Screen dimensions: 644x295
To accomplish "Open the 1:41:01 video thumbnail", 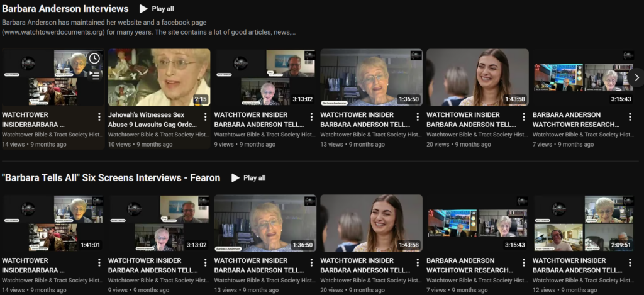I will 53,223.
